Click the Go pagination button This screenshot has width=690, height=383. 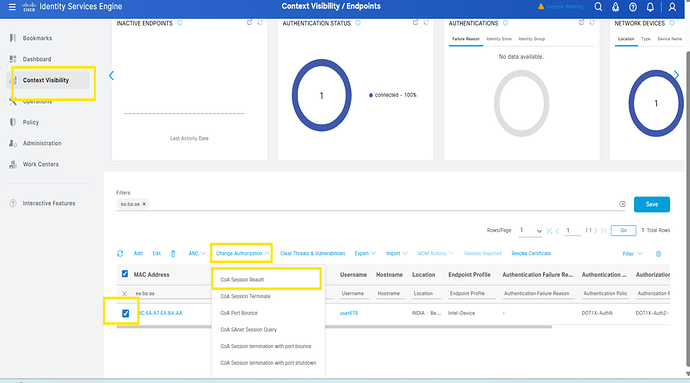tap(623, 230)
